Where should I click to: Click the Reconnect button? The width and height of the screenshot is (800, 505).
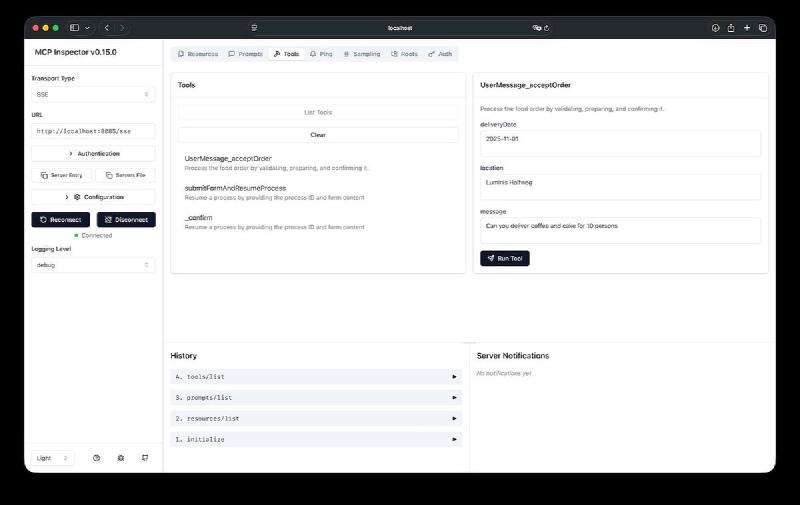click(x=61, y=220)
